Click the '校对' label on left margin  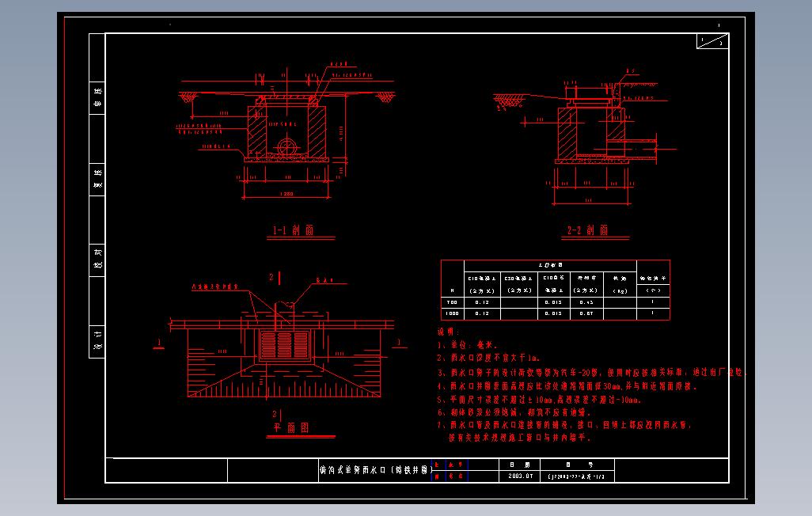[x=97, y=259]
